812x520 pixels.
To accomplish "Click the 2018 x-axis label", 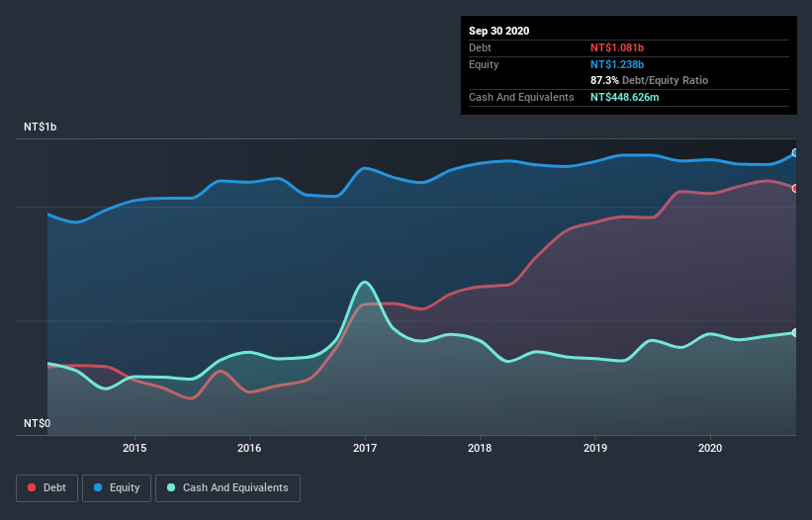I will (x=480, y=448).
